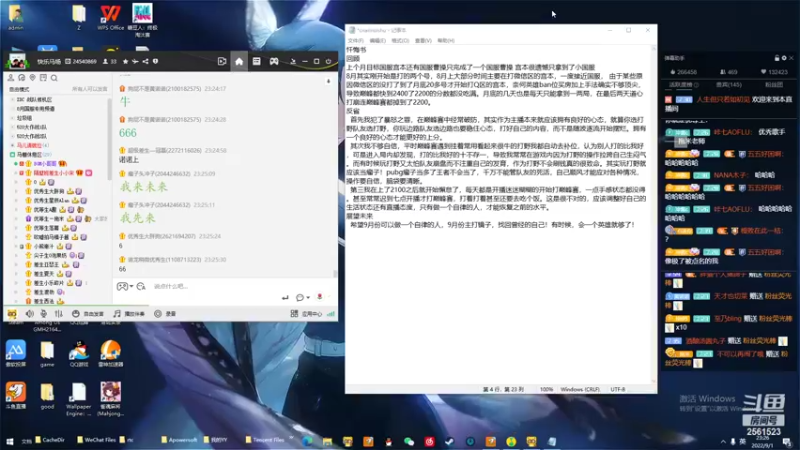Viewport: 800px width, 450px height.
Task: Click the Windows Start button
Action: coord(10,441)
